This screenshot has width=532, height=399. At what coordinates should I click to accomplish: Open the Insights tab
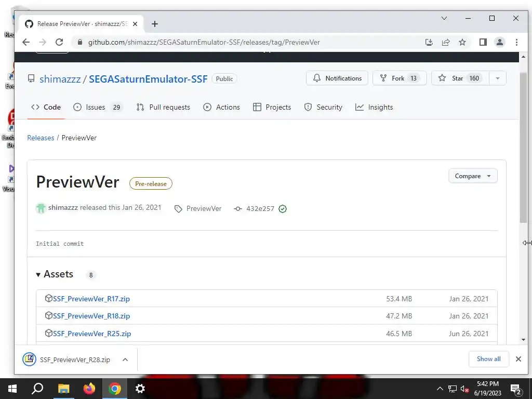tap(374, 107)
